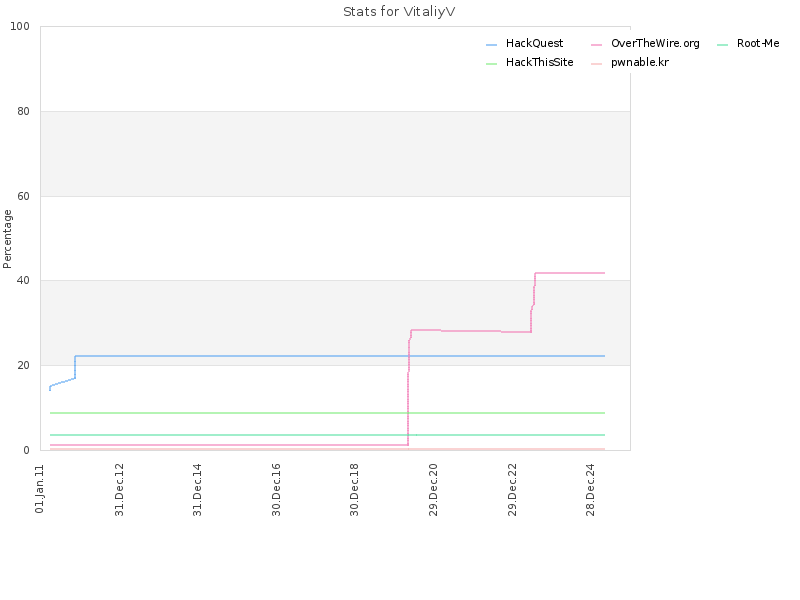
Task: Click the 29.Dec.20 x-axis date label
Action: (433, 490)
